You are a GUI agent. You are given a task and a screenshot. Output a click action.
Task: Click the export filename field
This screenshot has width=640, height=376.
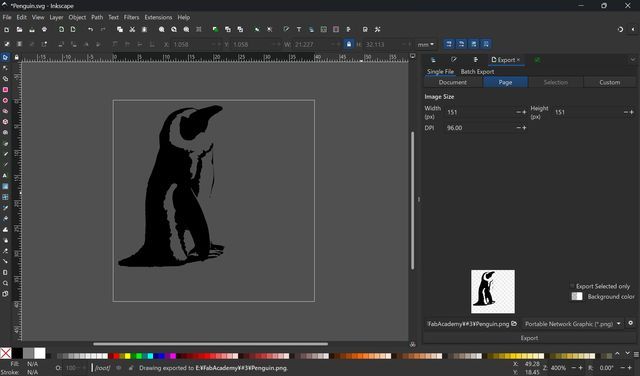[x=468, y=324]
